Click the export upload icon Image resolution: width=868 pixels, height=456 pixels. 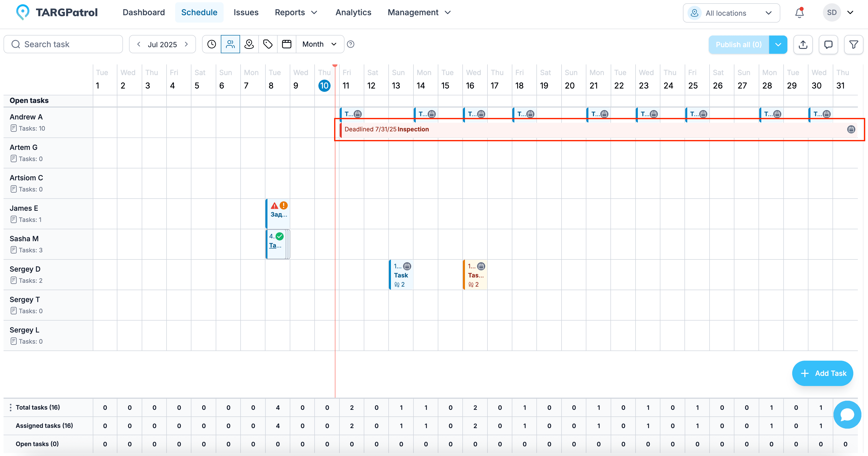pos(803,44)
